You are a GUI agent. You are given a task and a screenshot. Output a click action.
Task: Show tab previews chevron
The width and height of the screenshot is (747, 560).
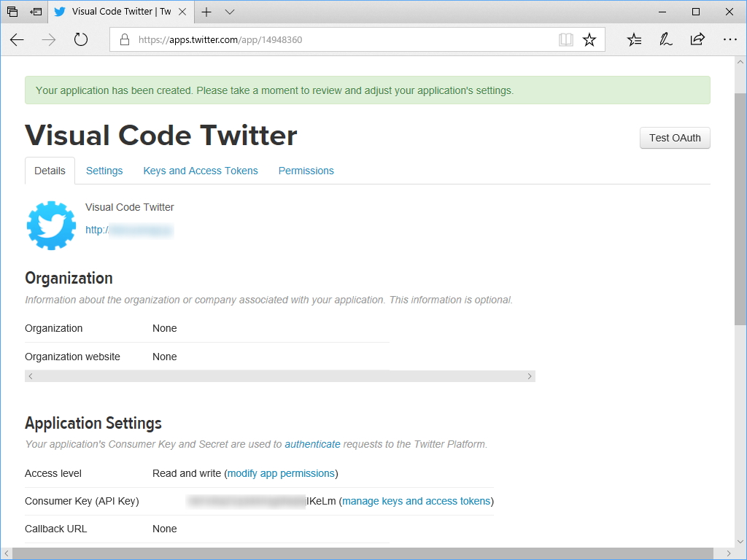click(x=230, y=12)
